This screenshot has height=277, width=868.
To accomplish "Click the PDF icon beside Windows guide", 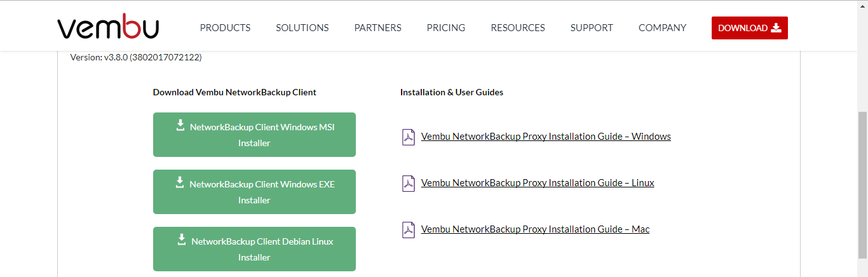I will tap(409, 137).
